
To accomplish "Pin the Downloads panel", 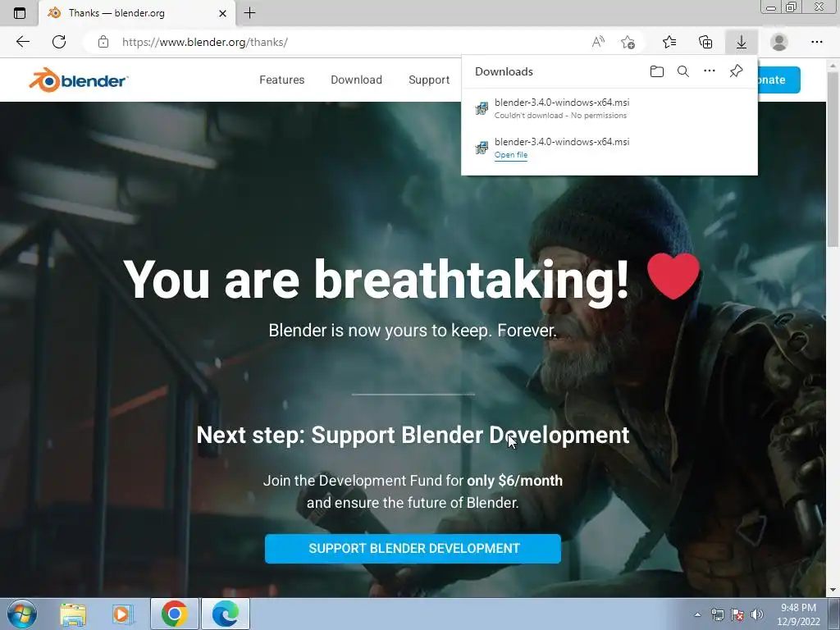I will (736, 71).
